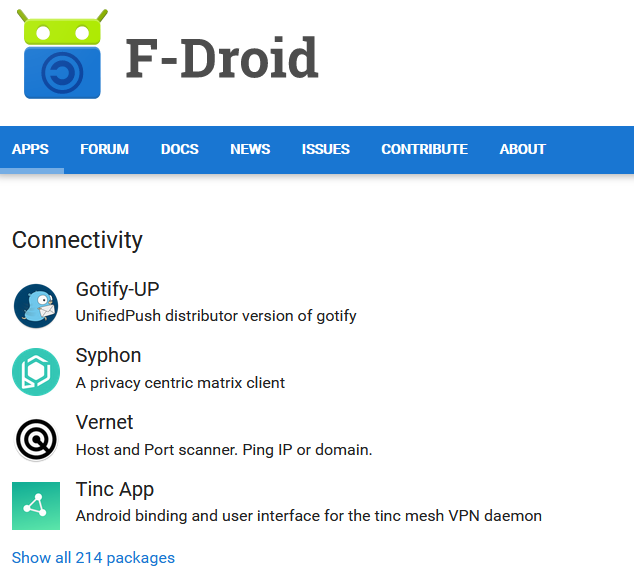The height and width of the screenshot is (572, 634).
Task: Click the Vernet app name
Action: (x=104, y=423)
